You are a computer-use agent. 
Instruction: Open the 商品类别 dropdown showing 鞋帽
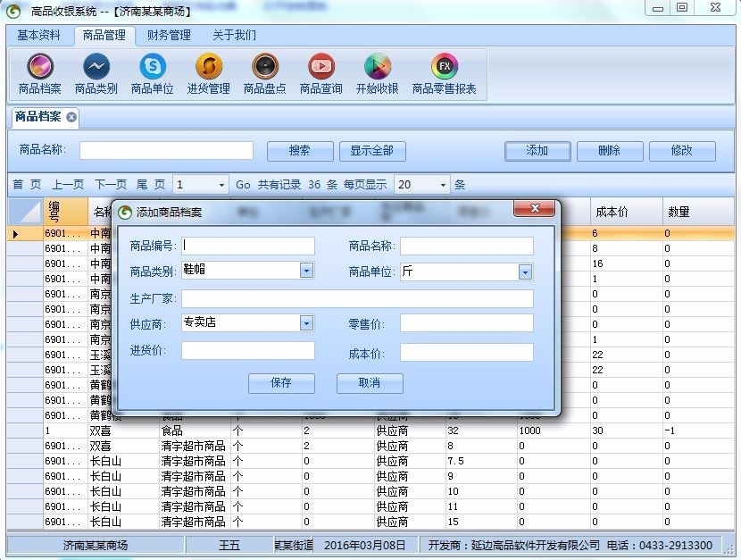(x=304, y=270)
